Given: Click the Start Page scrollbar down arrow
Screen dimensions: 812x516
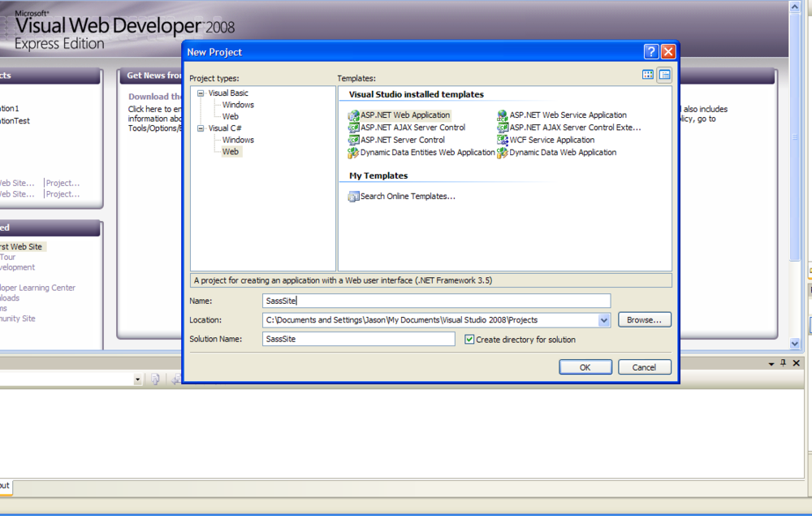Looking at the screenshot, I should pyautogui.click(x=795, y=343).
